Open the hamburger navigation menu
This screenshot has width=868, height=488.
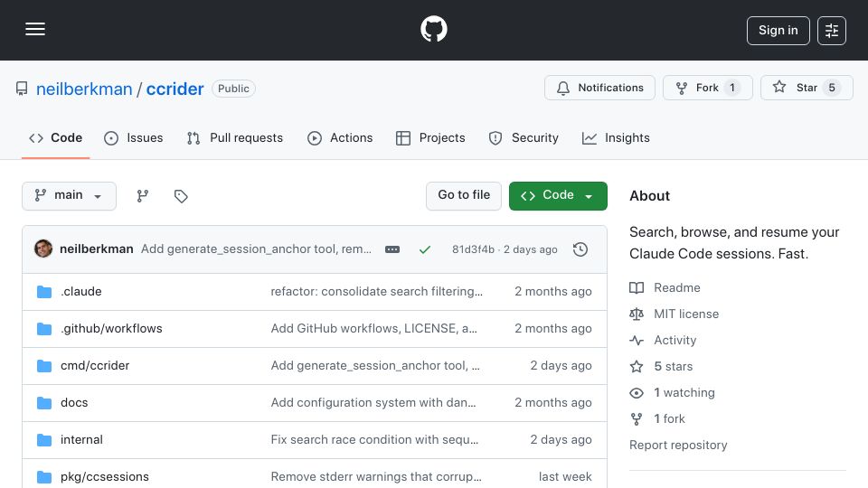tap(35, 29)
